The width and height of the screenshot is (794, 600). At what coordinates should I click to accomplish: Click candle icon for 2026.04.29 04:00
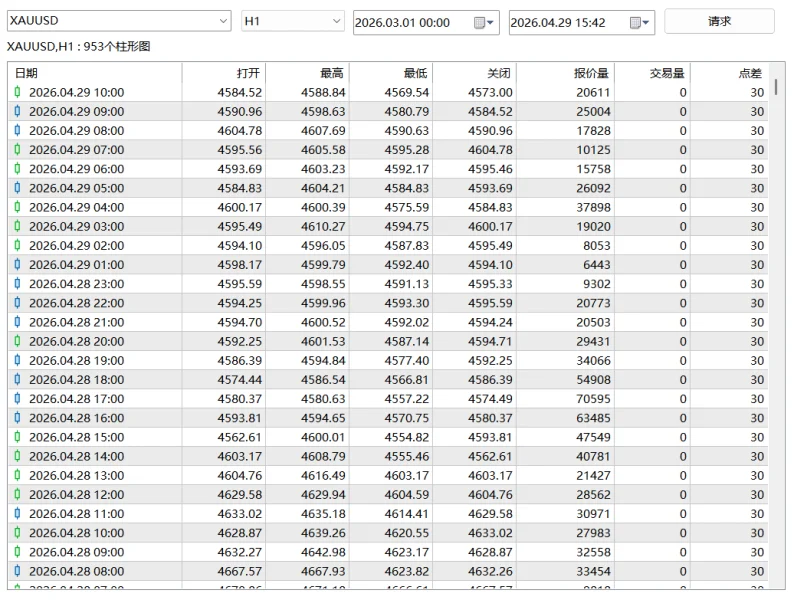[x=17, y=207]
